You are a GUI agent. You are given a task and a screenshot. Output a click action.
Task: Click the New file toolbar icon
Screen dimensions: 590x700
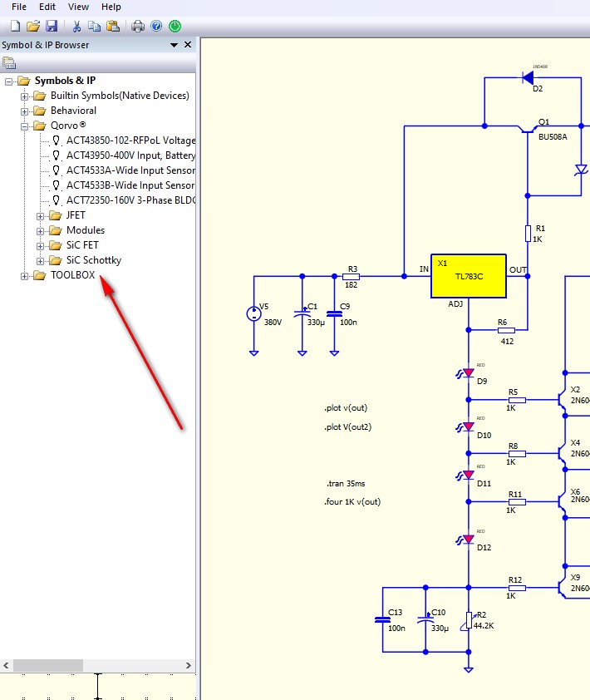pyautogui.click(x=15, y=26)
